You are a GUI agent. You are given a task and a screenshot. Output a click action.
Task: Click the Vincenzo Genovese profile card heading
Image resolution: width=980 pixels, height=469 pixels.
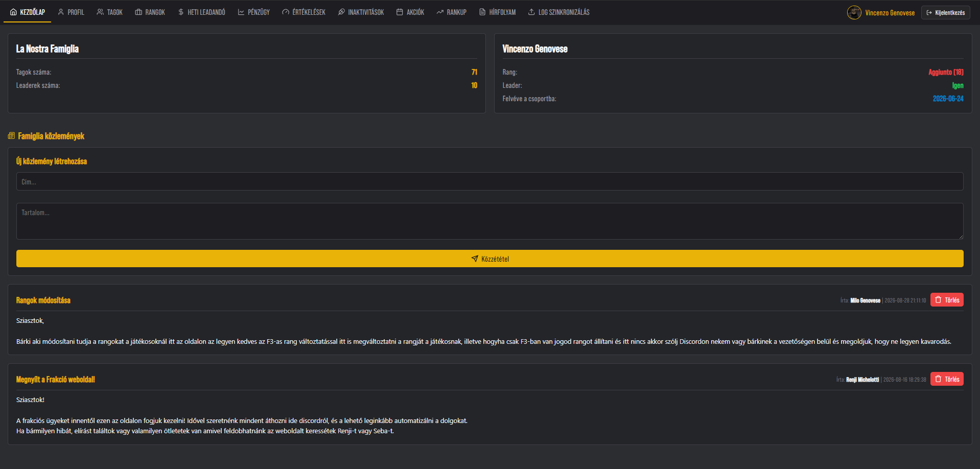pos(535,49)
